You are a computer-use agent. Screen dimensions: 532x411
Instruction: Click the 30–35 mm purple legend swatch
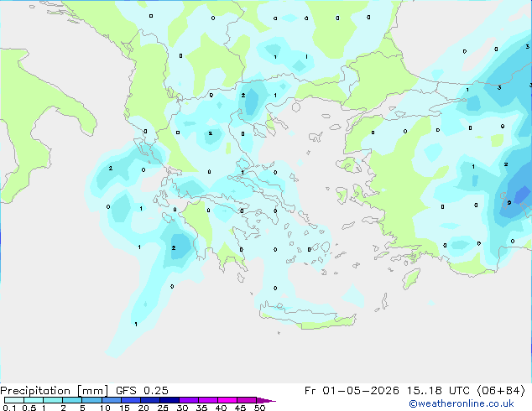[x=189, y=400]
